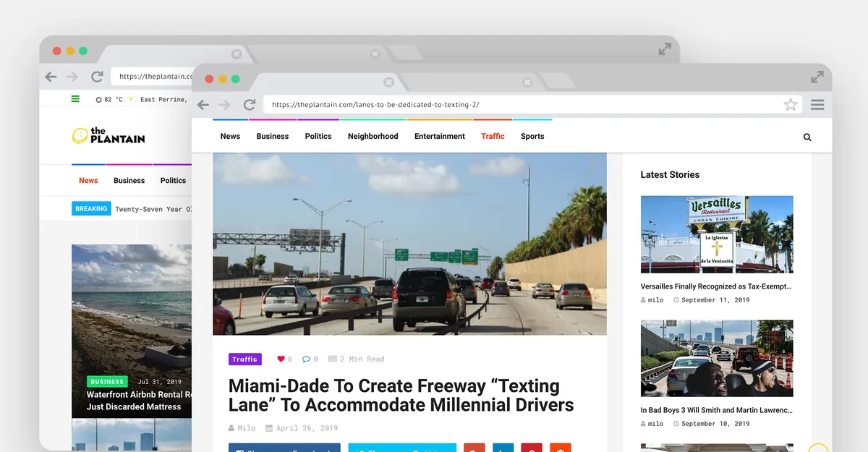Open the Bad Boys 3 story thumbnail
This screenshot has height=452, width=868.
pos(717,359)
